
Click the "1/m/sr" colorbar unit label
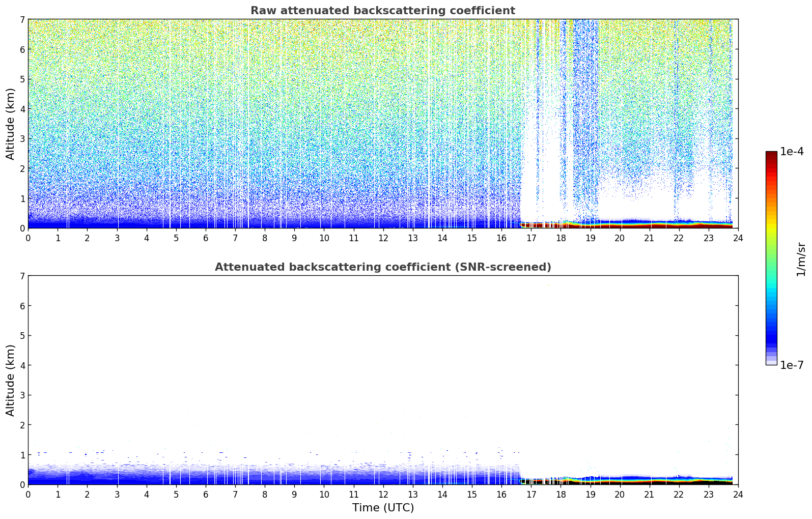[x=801, y=258]
